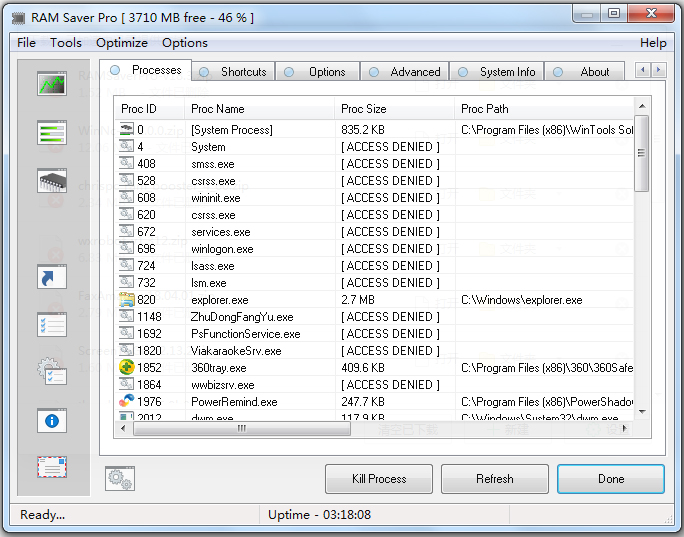Open the Optimize menu
The height and width of the screenshot is (537, 684).
pos(122,43)
